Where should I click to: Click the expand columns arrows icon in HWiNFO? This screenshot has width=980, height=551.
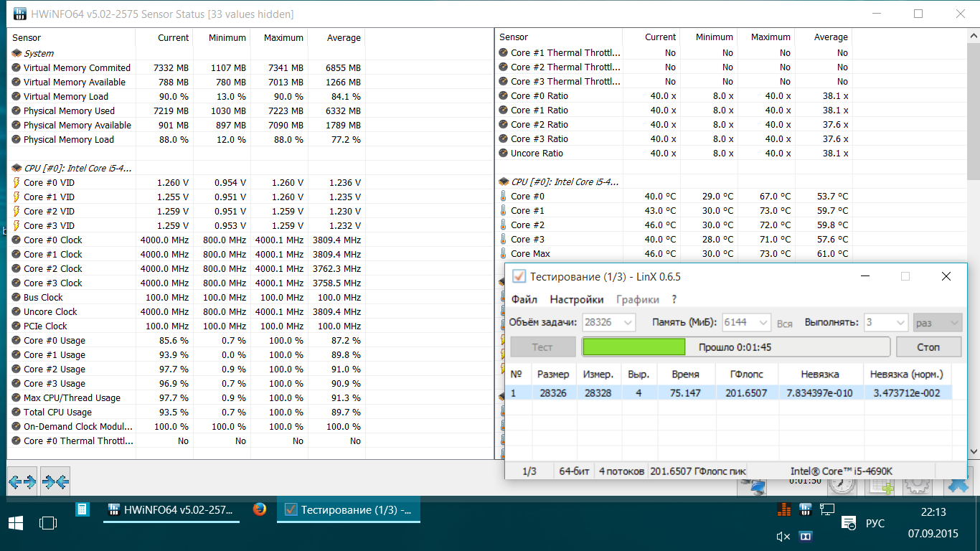(22, 481)
